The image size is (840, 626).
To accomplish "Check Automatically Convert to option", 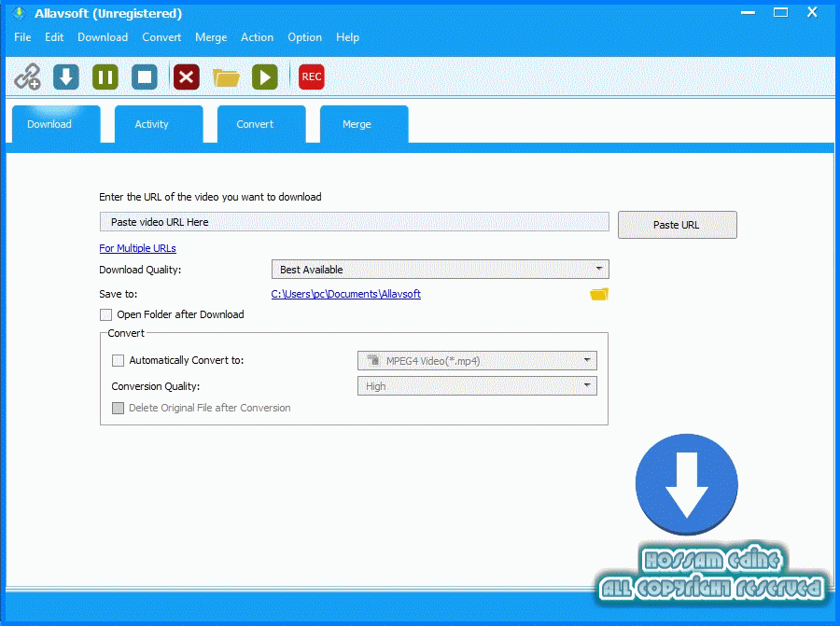I will (x=118, y=360).
